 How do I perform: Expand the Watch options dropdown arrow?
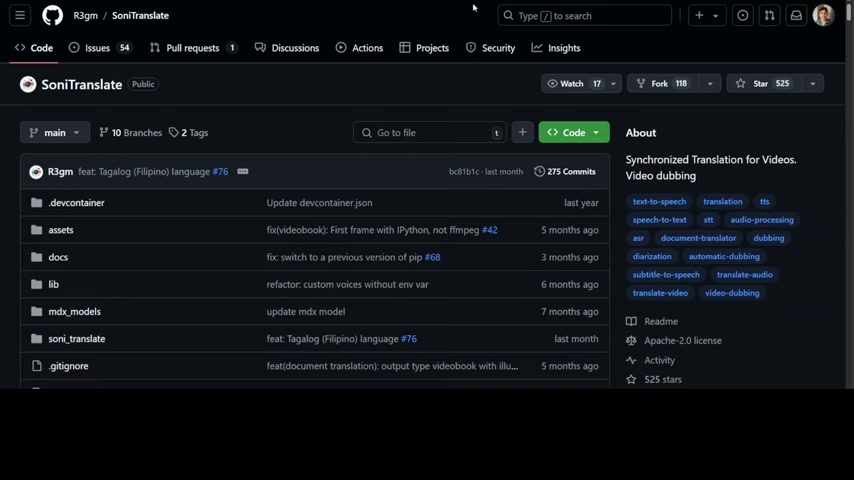613,83
